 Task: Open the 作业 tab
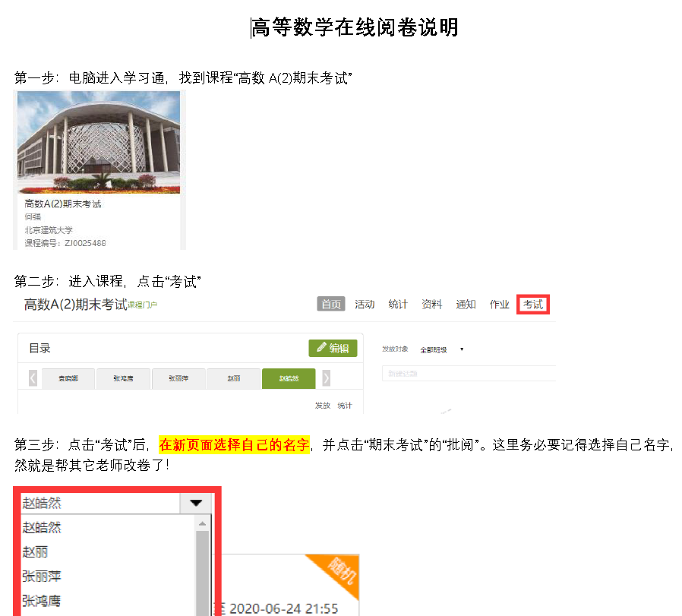[x=499, y=305]
